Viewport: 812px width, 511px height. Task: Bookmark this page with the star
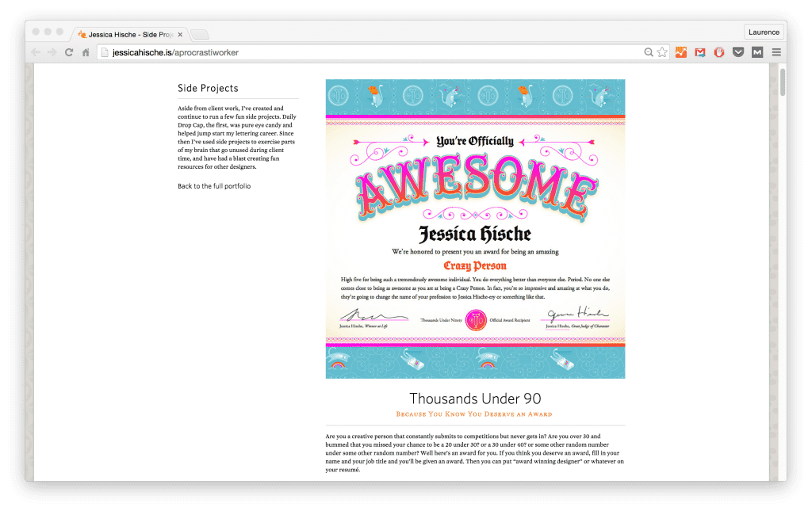pos(662,52)
